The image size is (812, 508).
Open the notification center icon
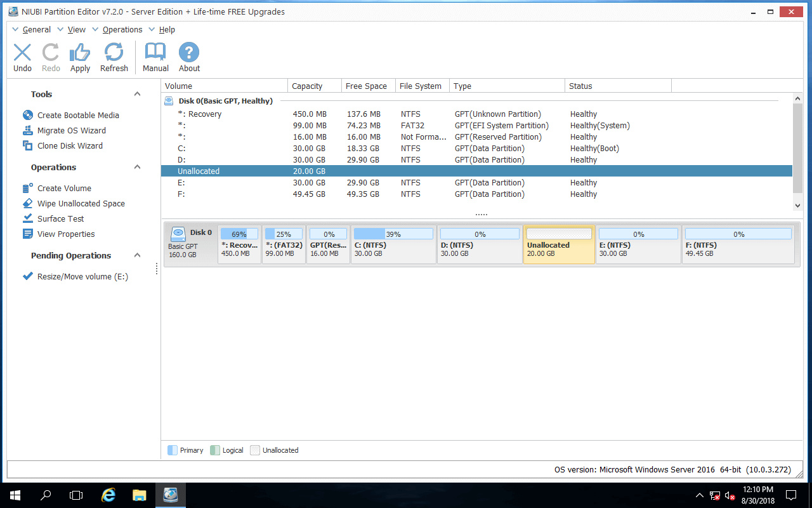pyautogui.click(x=791, y=495)
